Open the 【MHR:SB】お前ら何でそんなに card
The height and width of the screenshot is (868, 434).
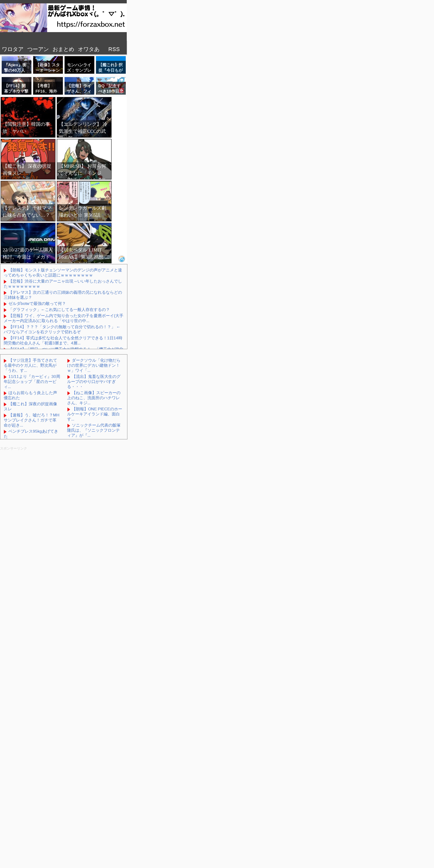click(84, 159)
